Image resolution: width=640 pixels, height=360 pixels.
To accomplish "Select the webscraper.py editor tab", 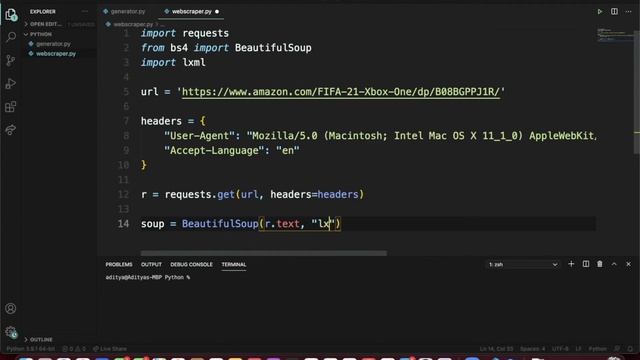I will click(191, 11).
